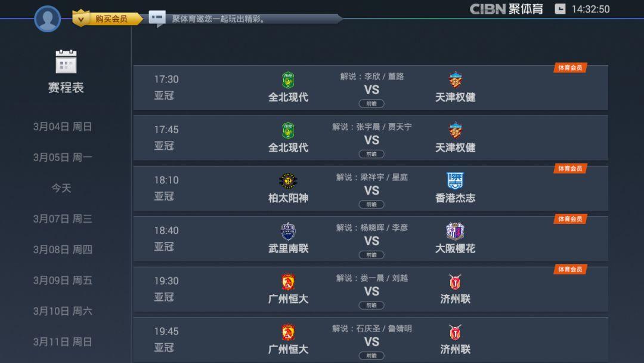Select the 3月04日 周日 date tab
The height and width of the screenshot is (363, 644).
(x=63, y=127)
